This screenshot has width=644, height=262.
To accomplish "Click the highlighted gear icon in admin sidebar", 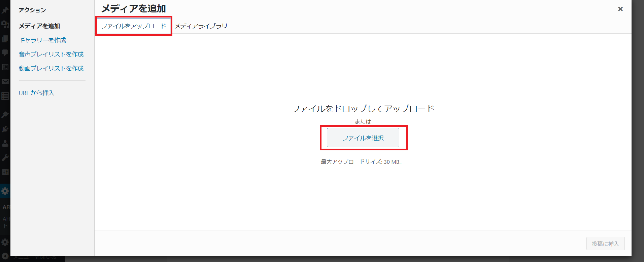I will (5, 191).
